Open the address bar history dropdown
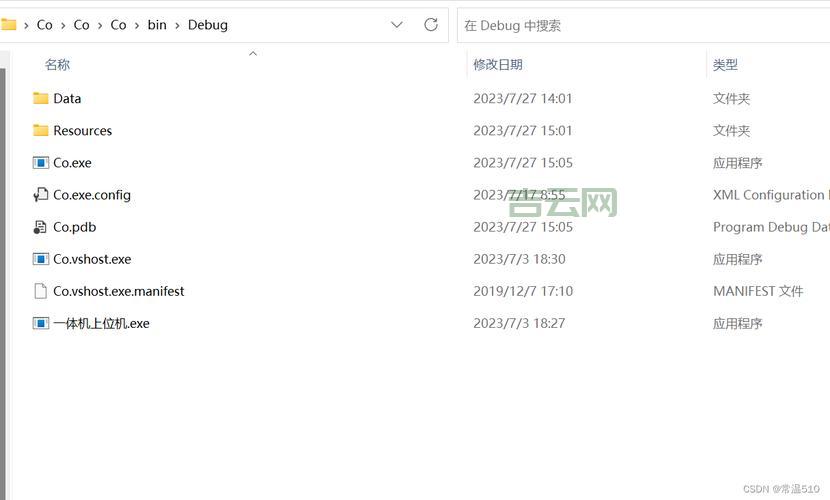This screenshot has width=830, height=500. point(396,25)
